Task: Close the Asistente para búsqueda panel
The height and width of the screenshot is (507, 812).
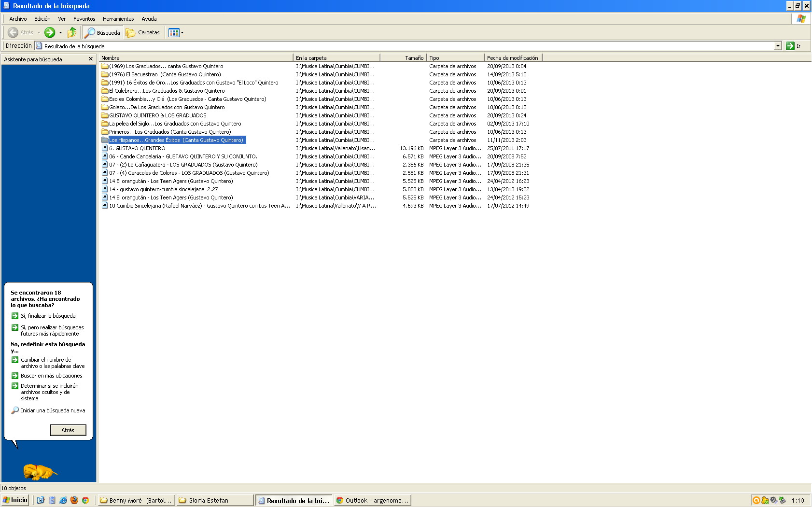Action: point(90,59)
